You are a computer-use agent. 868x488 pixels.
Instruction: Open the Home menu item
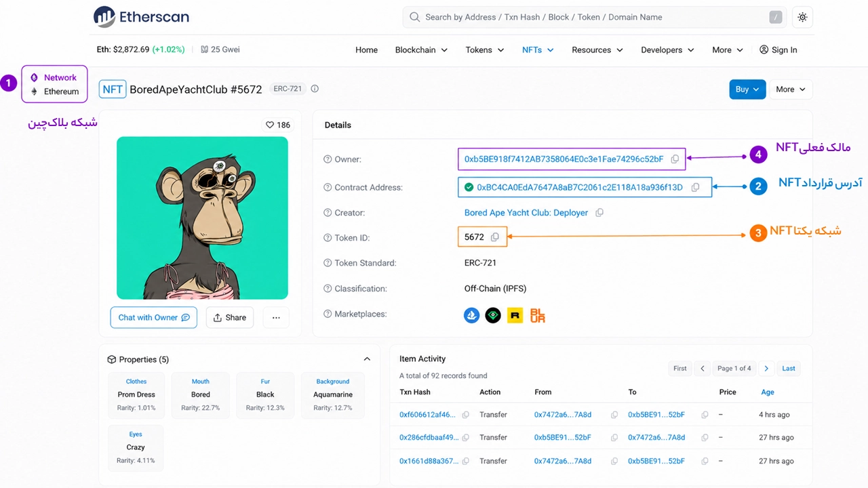[366, 50]
